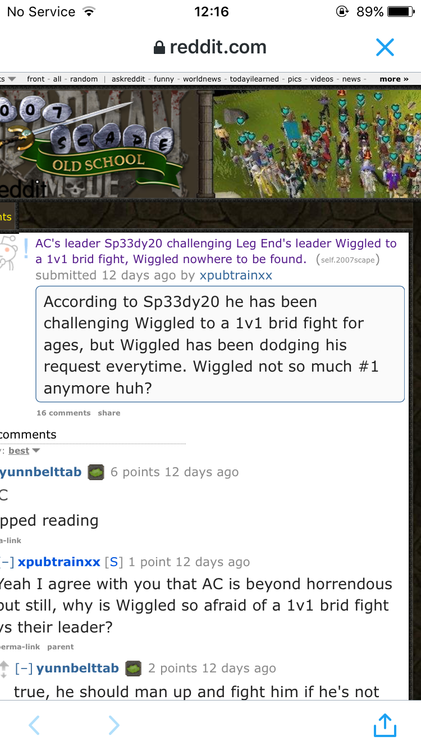Collapse the xpubtrainxx comment with [–]

tap(7, 562)
